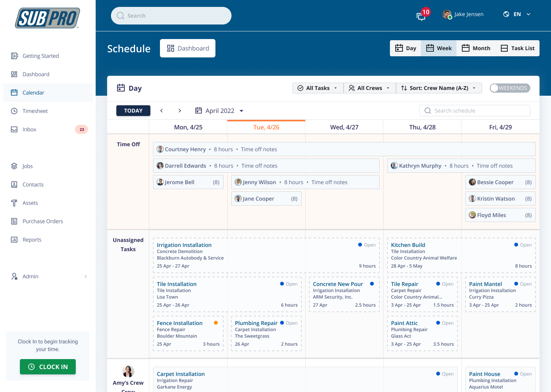
Task: Open the chat messages notification icon
Action: pyautogui.click(x=421, y=16)
